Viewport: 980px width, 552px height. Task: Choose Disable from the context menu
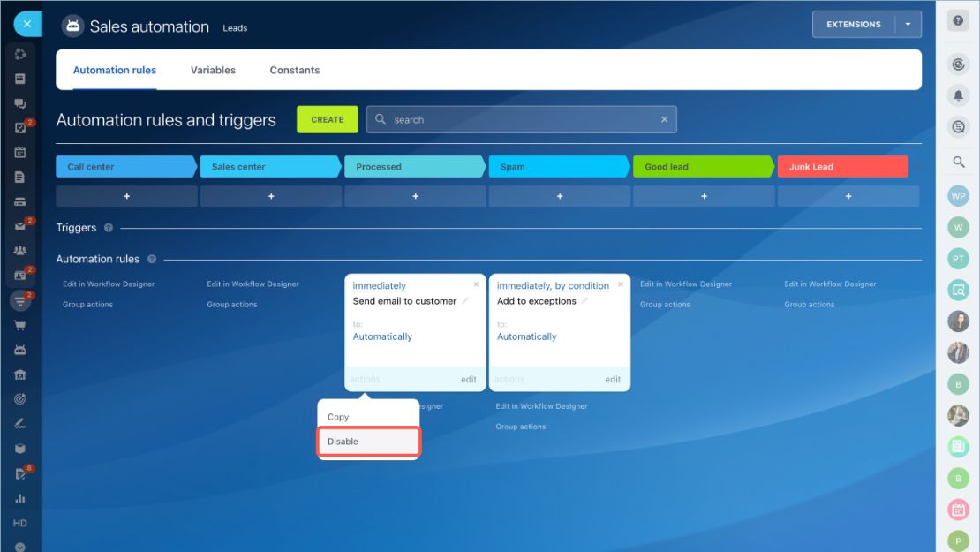tap(368, 442)
